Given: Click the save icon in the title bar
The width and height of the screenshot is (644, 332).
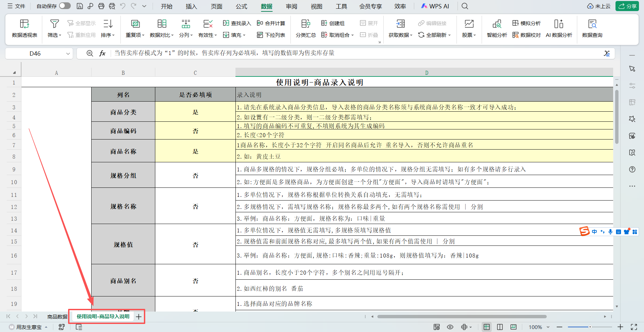Looking at the screenshot, I should pyautogui.click(x=79, y=6).
